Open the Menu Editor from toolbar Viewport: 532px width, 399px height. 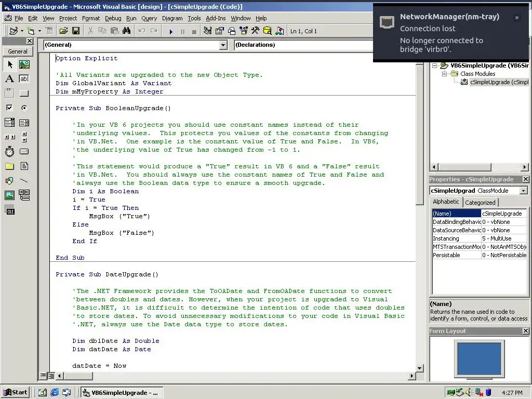point(49,31)
